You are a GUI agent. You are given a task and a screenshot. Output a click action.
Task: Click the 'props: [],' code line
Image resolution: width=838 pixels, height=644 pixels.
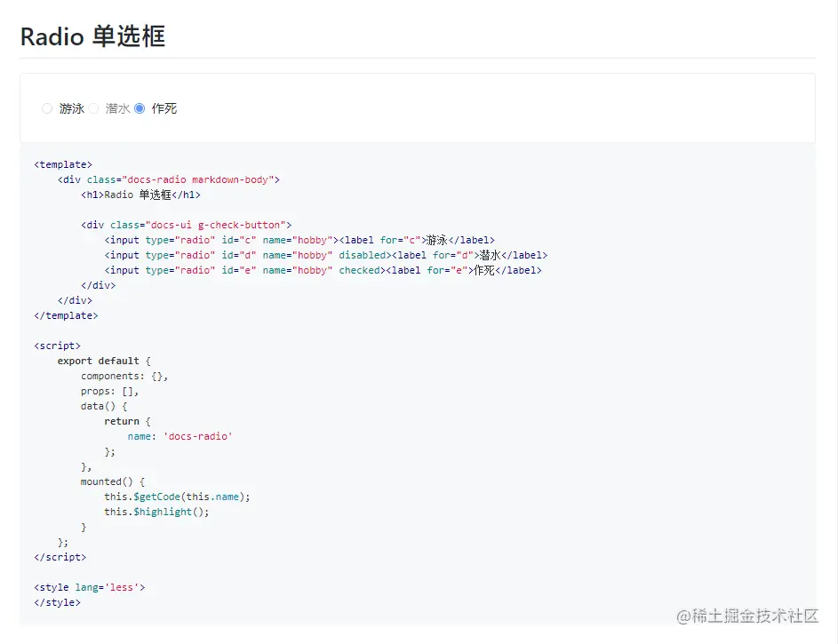109,391
